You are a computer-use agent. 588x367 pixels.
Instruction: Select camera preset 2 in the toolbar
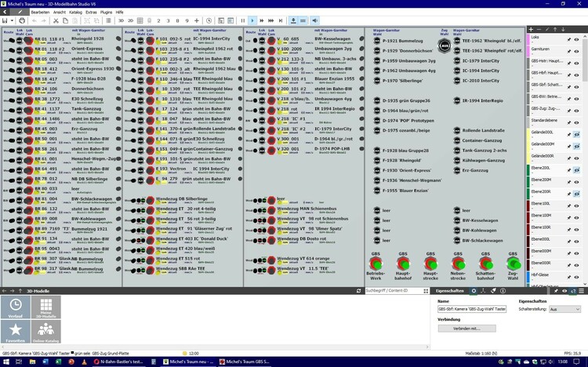(158, 20)
